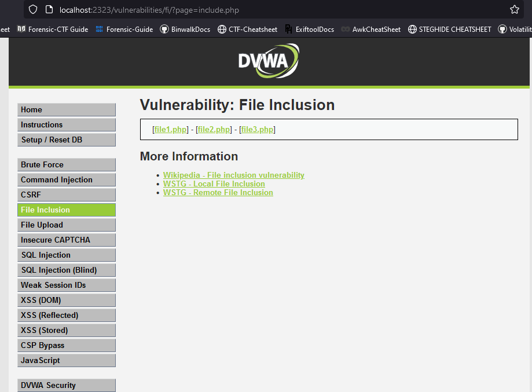Open Command Injection page
This screenshot has height=392, width=532.
67,179
